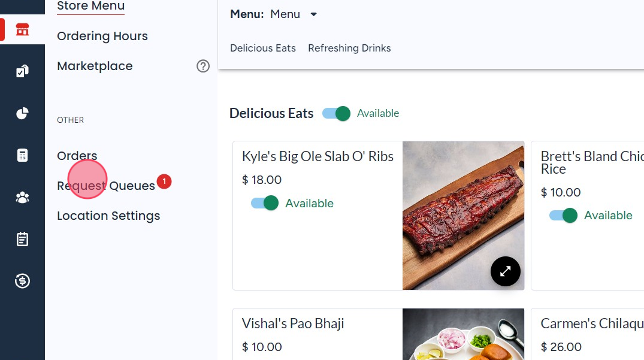Click the Vishal's Pao Bhaji food photo
The width and height of the screenshot is (644, 360).
pyautogui.click(x=463, y=334)
